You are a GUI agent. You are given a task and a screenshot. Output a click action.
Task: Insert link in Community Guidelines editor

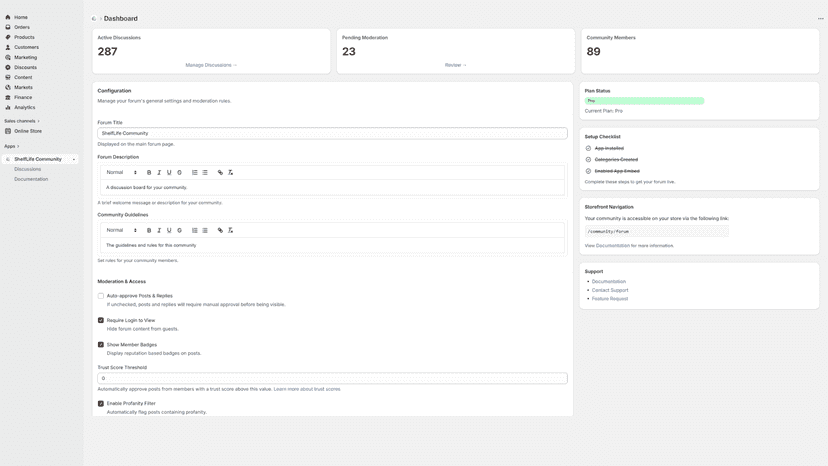[220, 230]
